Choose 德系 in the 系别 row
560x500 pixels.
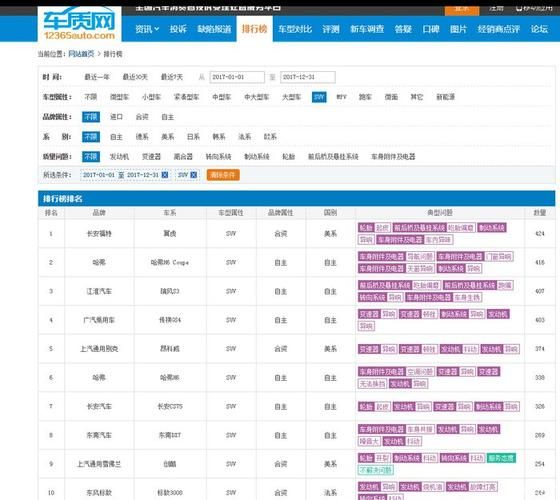click(142, 137)
